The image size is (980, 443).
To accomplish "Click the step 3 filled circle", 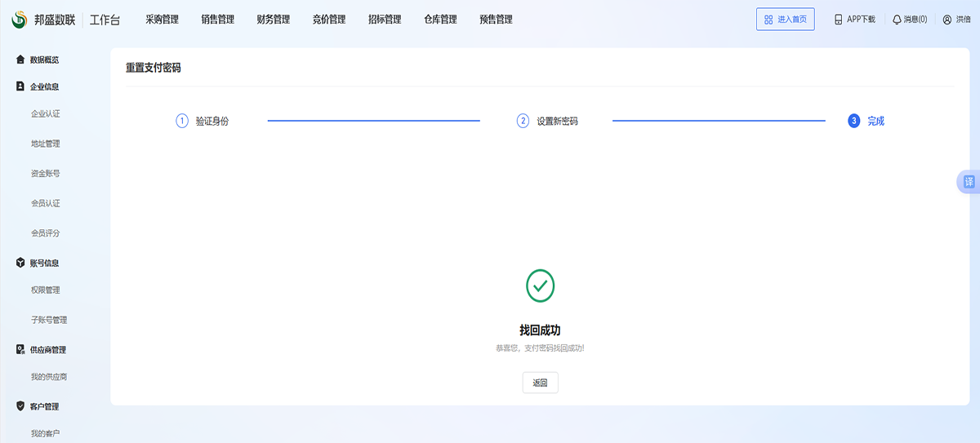I will point(854,121).
